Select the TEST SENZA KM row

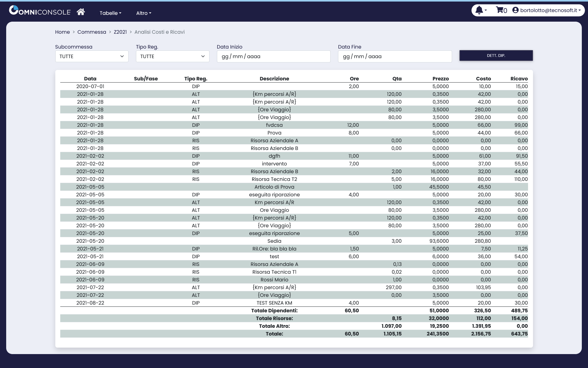274,303
